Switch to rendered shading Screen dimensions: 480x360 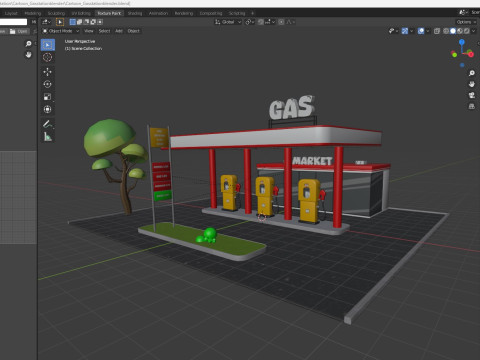(x=467, y=31)
